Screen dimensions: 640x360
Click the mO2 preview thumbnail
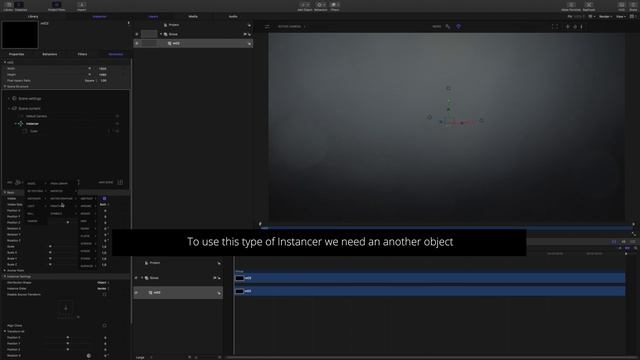pos(20,35)
